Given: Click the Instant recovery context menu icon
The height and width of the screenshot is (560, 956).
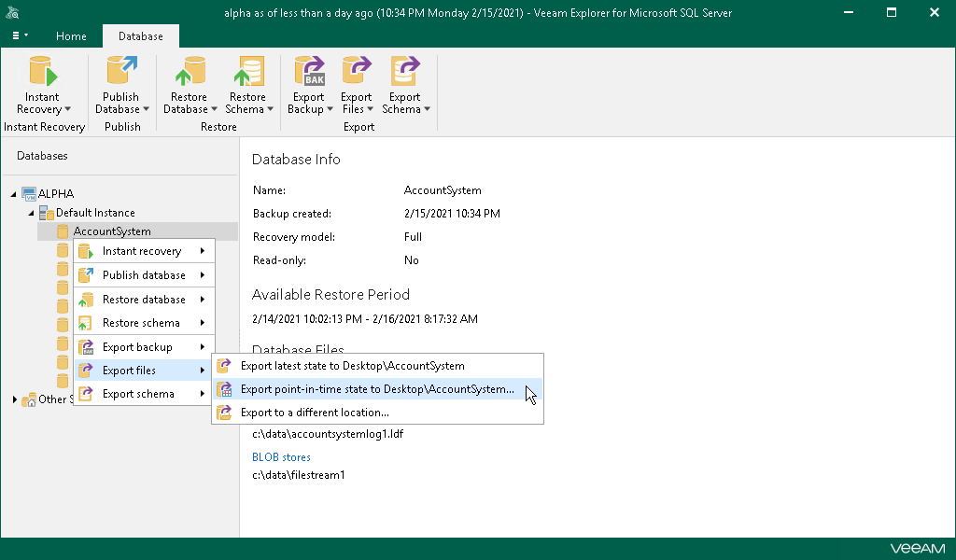Looking at the screenshot, I should [86, 251].
